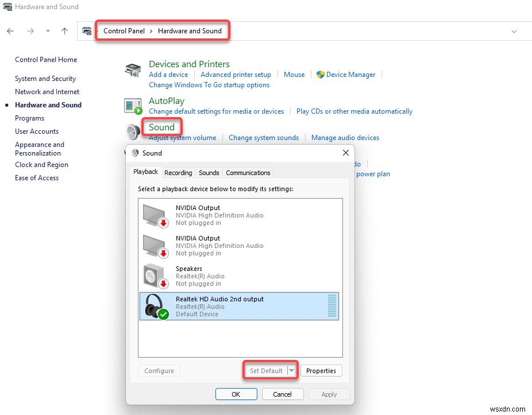532x415 pixels.
Task: Click the back navigation arrow
Action: 10,31
